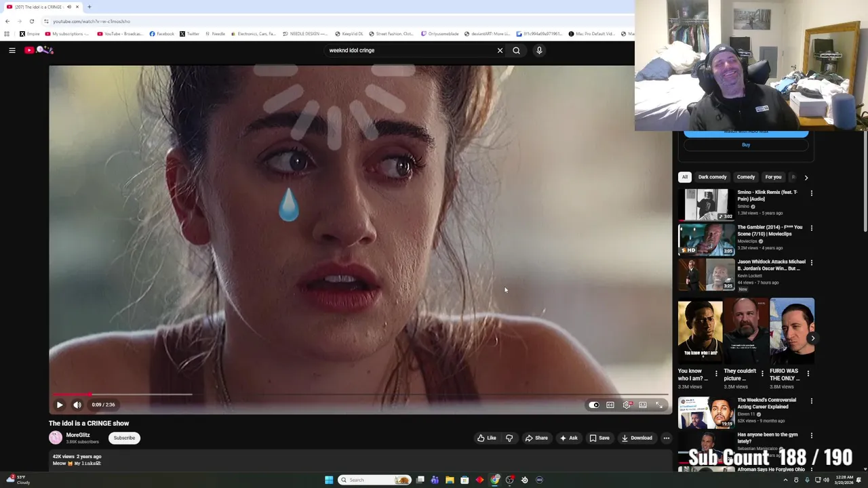This screenshot has height=488, width=868.
Task: Enter full screen on the video
Action: point(659,405)
